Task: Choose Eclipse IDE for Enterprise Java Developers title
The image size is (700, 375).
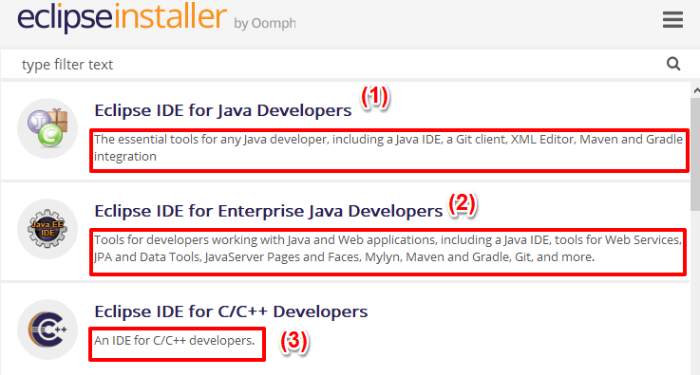Action: (268, 211)
